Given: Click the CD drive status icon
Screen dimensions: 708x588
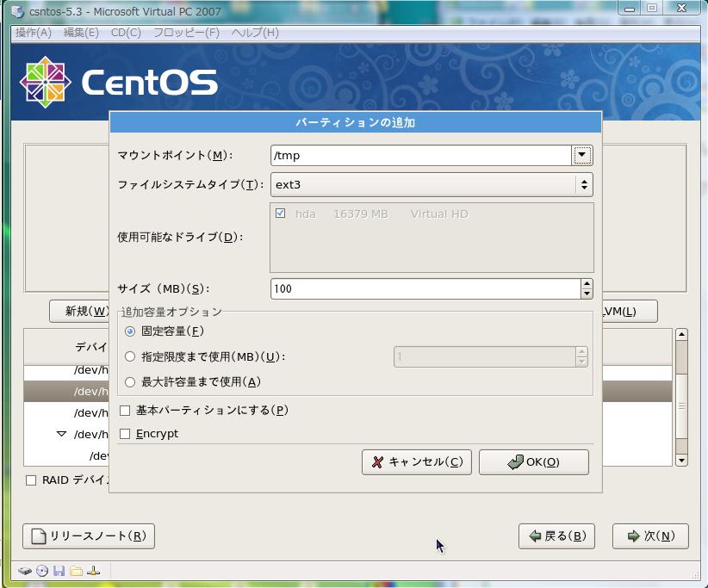Looking at the screenshot, I should (x=41, y=571).
